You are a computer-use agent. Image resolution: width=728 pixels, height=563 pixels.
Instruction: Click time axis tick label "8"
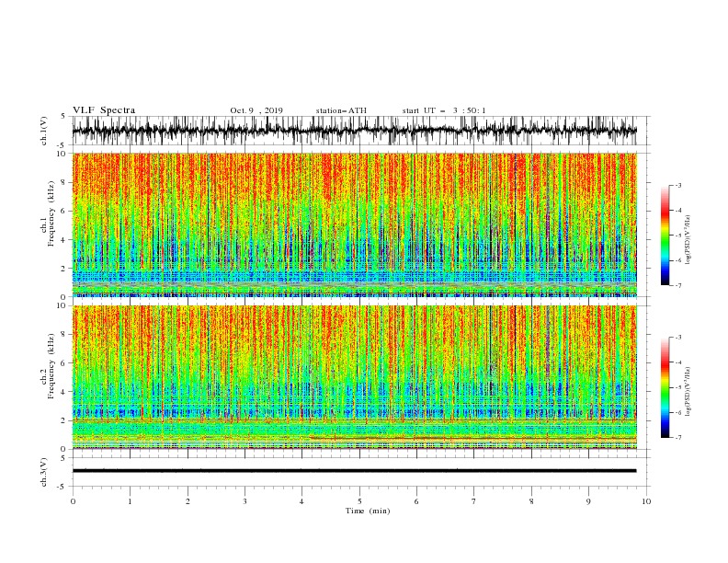click(x=531, y=501)
